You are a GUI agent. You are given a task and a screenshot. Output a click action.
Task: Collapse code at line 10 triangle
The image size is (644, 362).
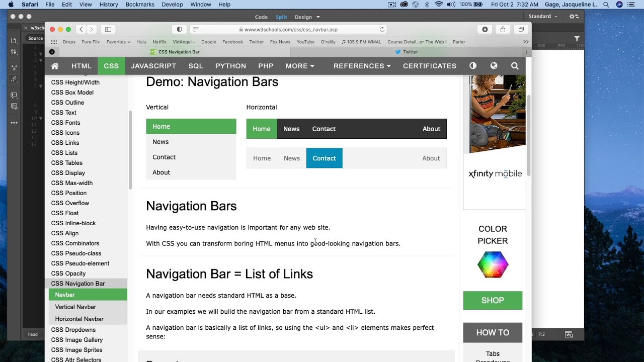tap(41, 119)
